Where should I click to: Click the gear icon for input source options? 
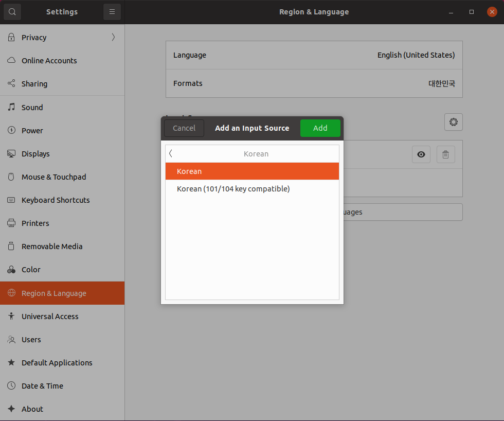(x=453, y=122)
